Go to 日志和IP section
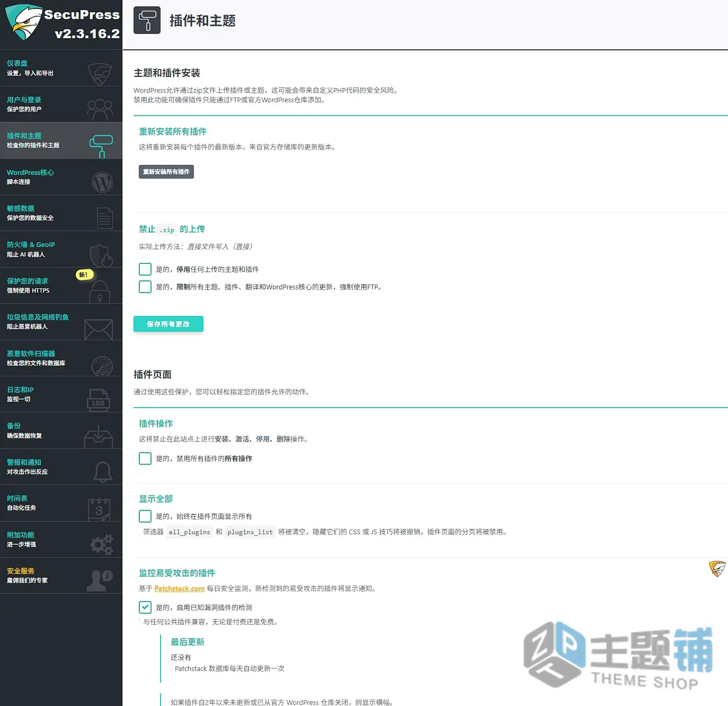The image size is (728, 706). pyautogui.click(x=61, y=394)
